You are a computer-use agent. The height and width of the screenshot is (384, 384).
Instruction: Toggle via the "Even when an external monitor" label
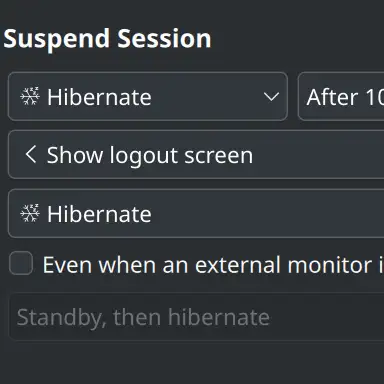pyautogui.click(x=213, y=265)
